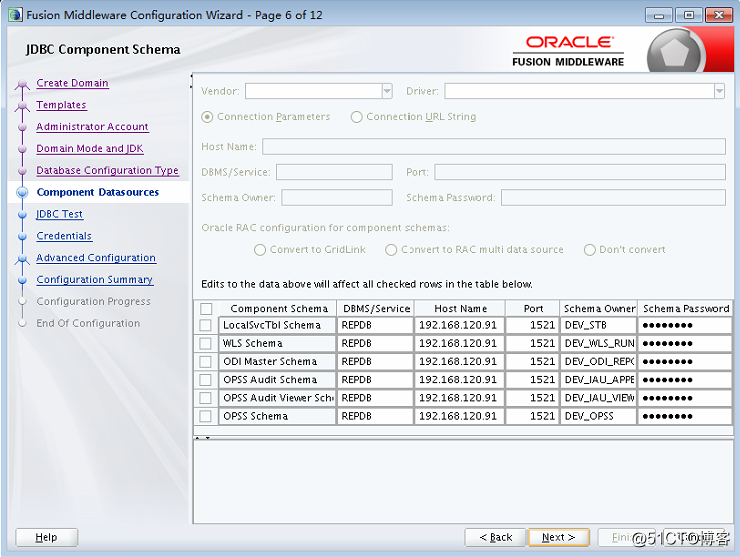Click password cell of OPSS Audit Schema row
This screenshot has width=740, height=557.
click(x=685, y=380)
